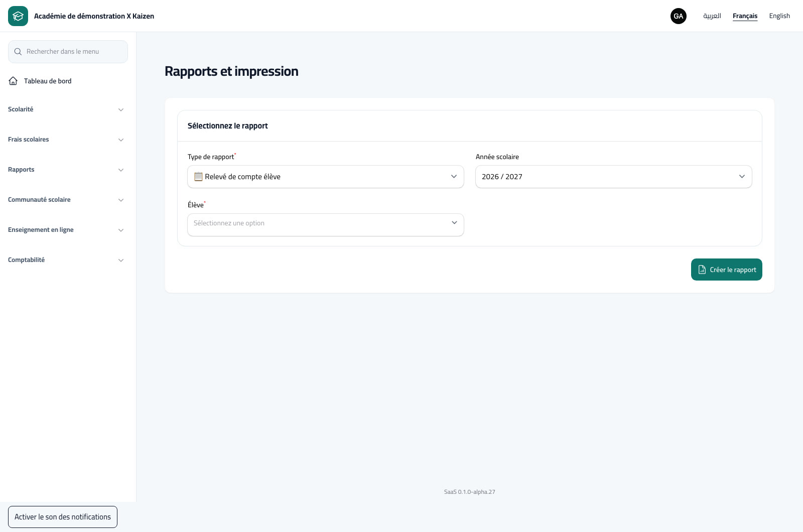Expand the Rapports sidebar section

pyautogui.click(x=66, y=170)
